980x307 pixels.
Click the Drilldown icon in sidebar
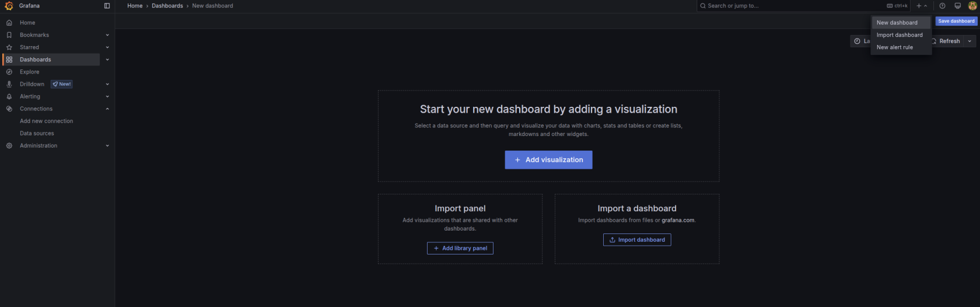tap(9, 84)
